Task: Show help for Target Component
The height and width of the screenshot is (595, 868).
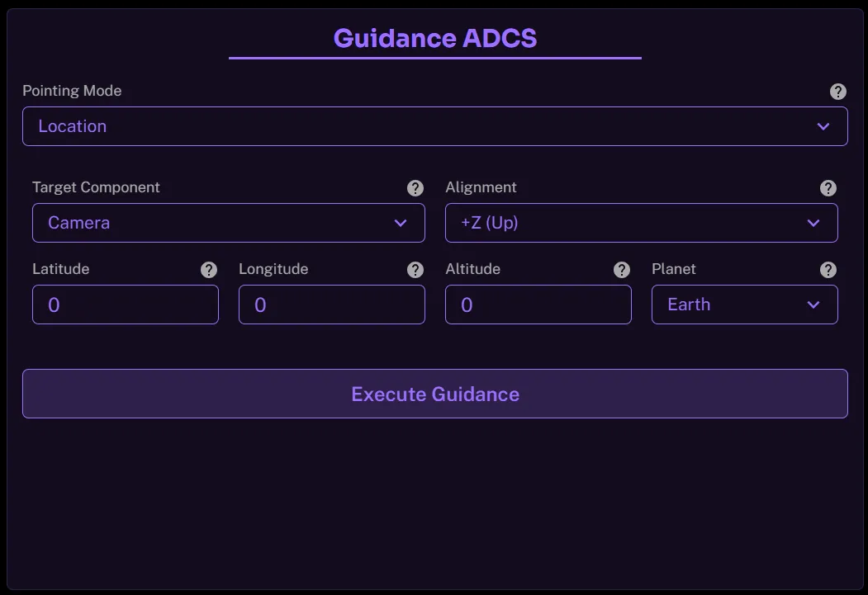Action: pos(415,188)
